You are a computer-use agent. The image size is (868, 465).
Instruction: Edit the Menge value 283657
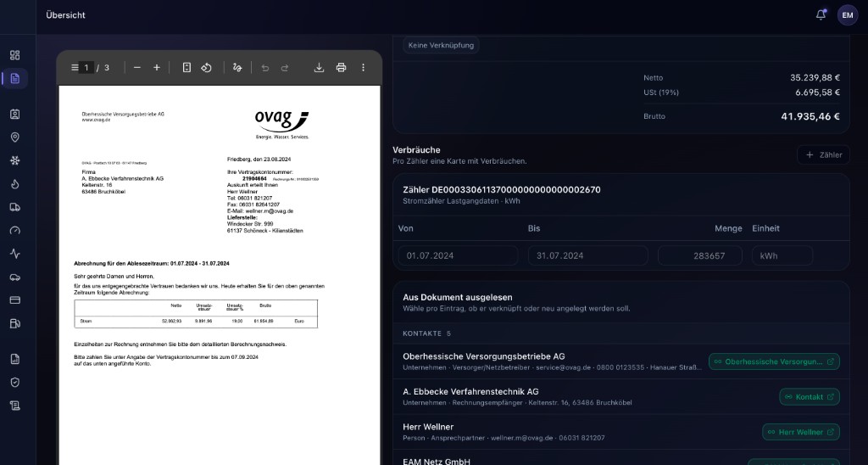pyautogui.click(x=699, y=255)
